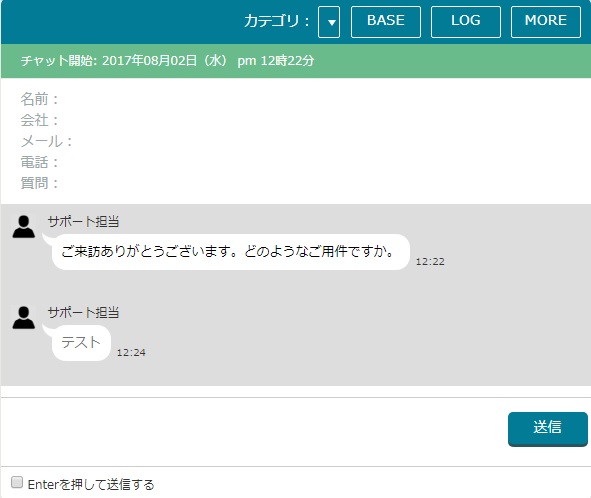Select the greeting message bubble ご来訪ありがとうございます
The width and height of the screenshot is (591, 498).
tap(231, 252)
